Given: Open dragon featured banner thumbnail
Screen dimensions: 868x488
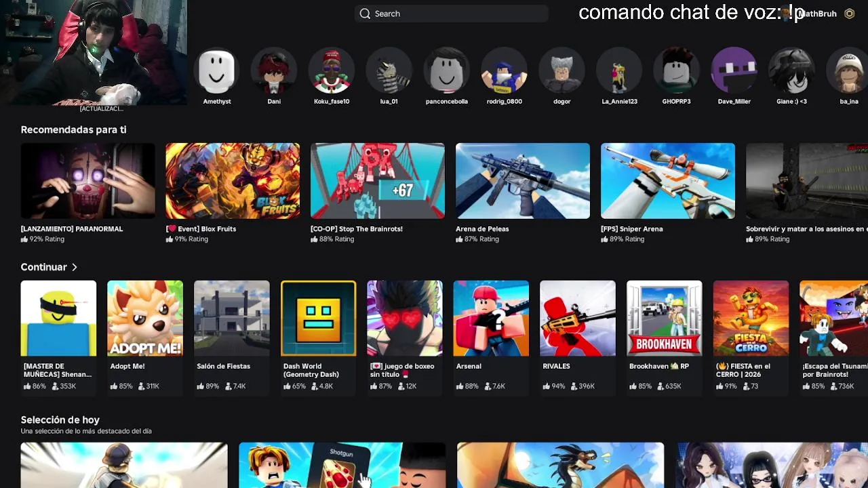Looking at the screenshot, I should coord(561,465).
